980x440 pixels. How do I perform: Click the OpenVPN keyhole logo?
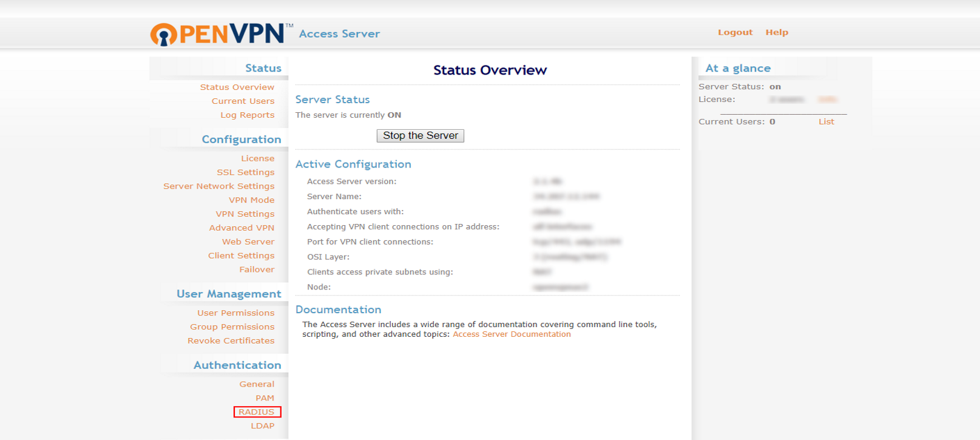coord(164,35)
